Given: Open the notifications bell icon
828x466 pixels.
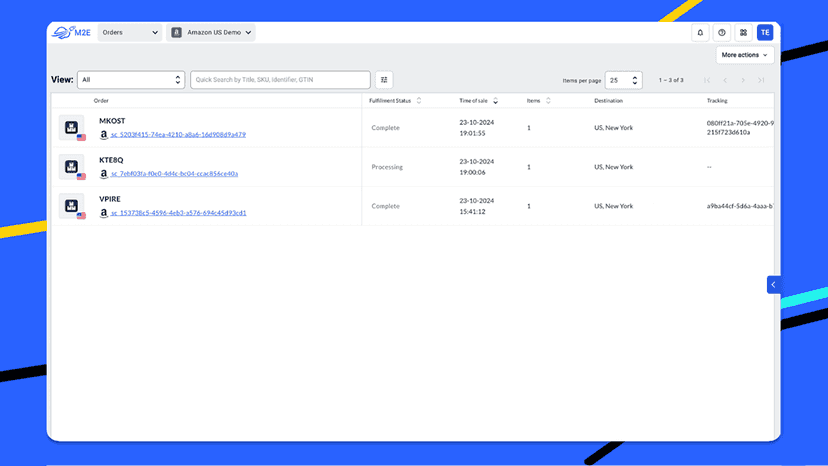Looking at the screenshot, I should click(700, 33).
